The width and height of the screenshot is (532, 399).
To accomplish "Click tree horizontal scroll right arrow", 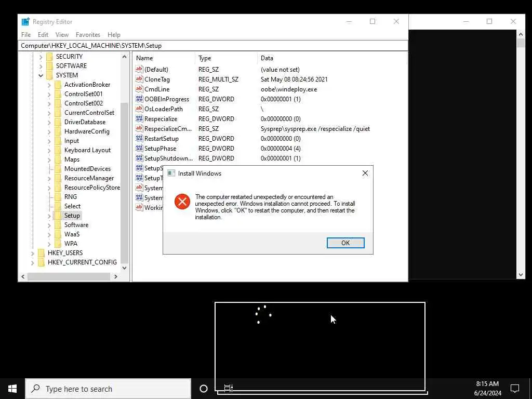I will [x=116, y=276].
